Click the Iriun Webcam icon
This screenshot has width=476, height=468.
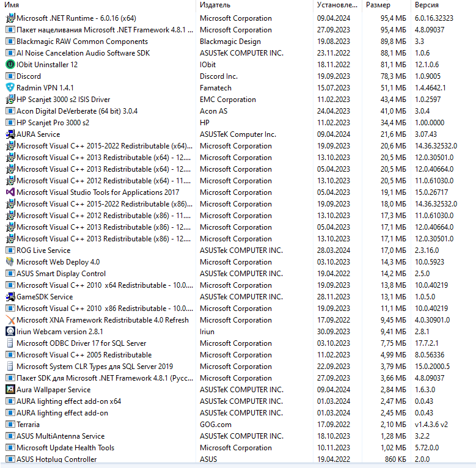click(10, 331)
